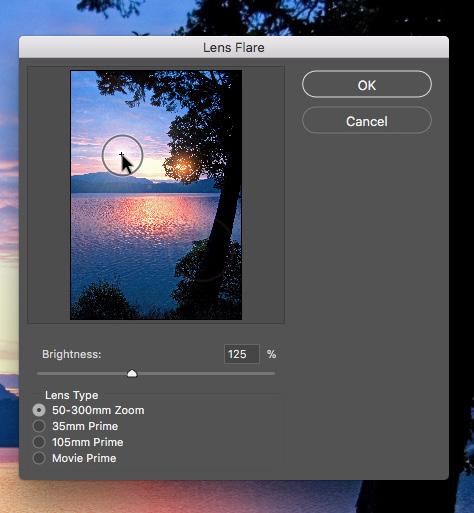Viewport: 474px width, 513px height.
Task: Click the Brightness percentage input field
Action: [x=242, y=354]
